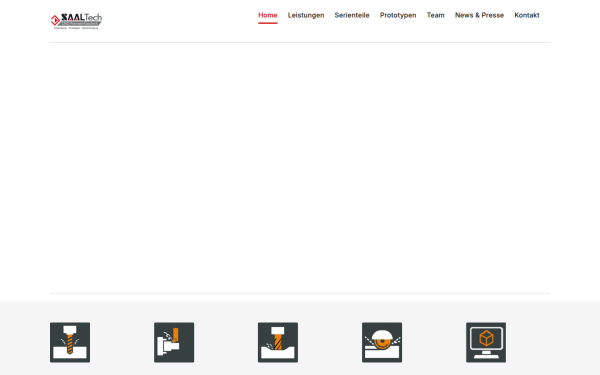
Task: Open the CAD monitor cube icon
Action: click(486, 342)
